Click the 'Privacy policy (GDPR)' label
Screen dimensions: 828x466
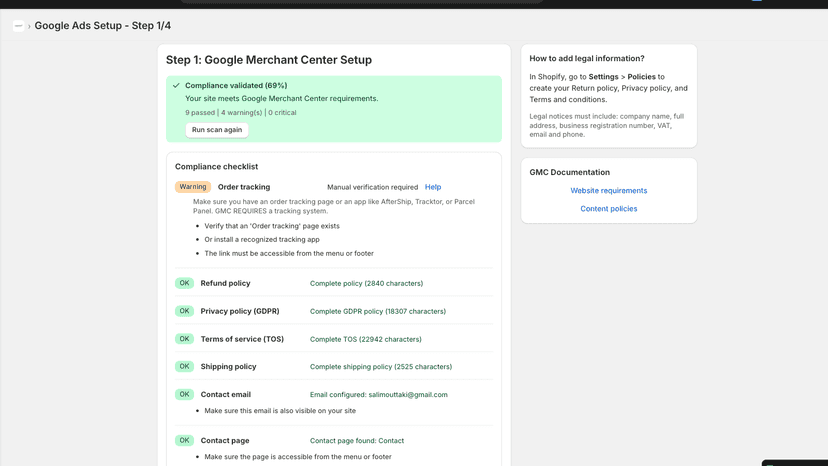tap(240, 311)
